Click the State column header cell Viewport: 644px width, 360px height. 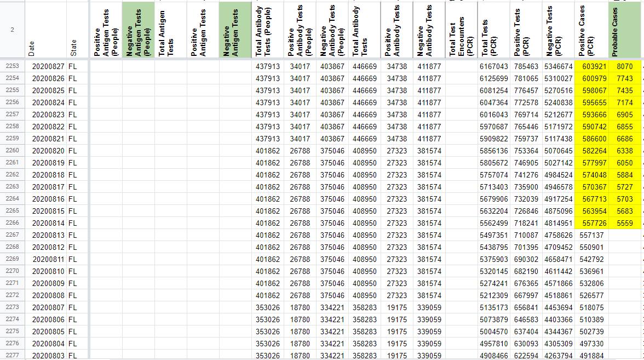pos(77,30)
